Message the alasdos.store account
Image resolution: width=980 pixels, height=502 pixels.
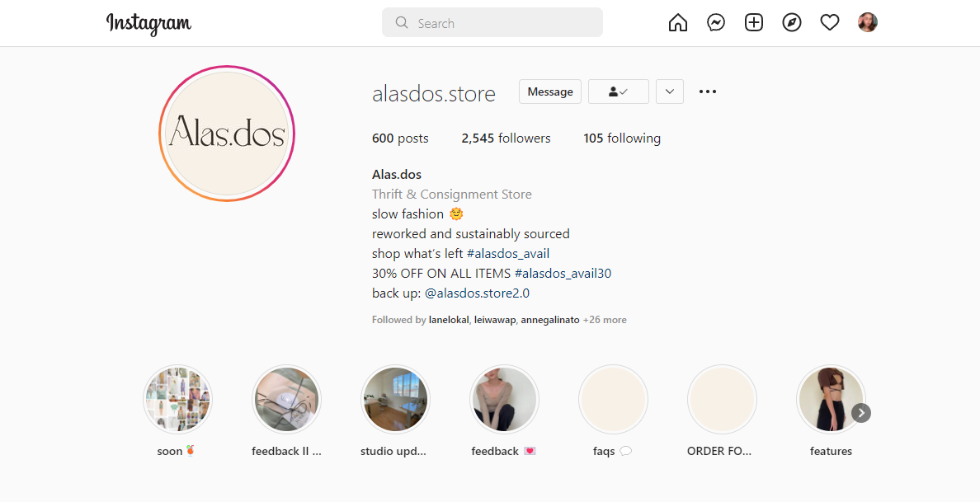click(x=550, y=91)
